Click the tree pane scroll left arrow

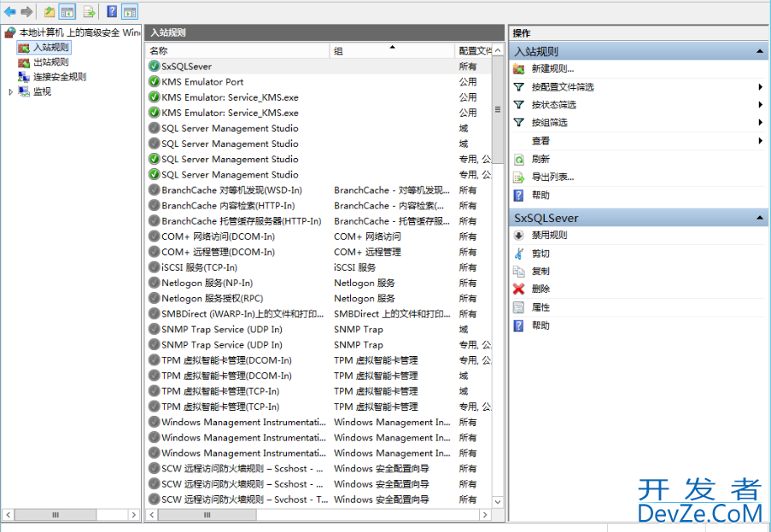[x=9, y=515]
